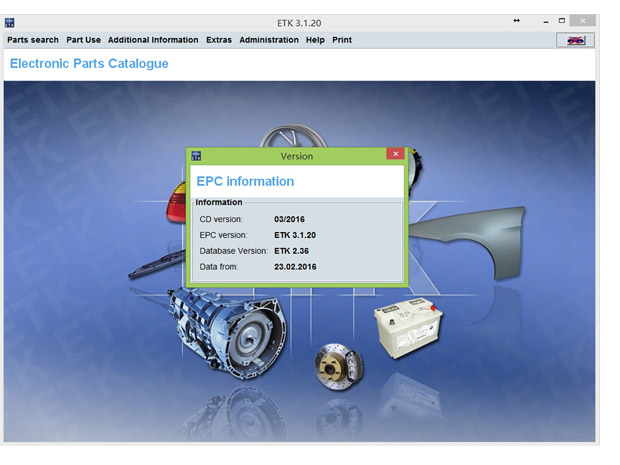
Task: Close the Version dialog with red X
Action: (x=395, y=155)
